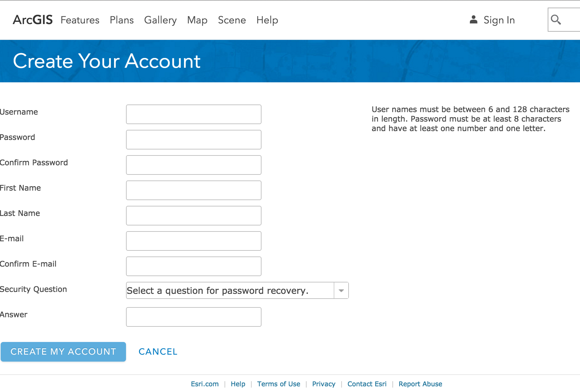Focus the Username input field
580x392 pixels.
click(x=194, y=114)
